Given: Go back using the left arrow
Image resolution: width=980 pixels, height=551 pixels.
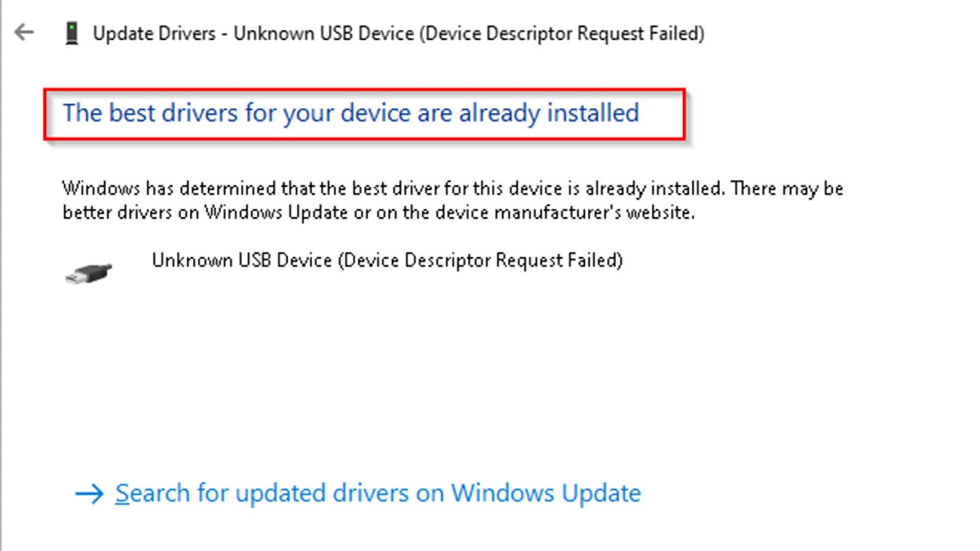Looking at the screenshot, I should pyautogui.click(x=24, y=32).
